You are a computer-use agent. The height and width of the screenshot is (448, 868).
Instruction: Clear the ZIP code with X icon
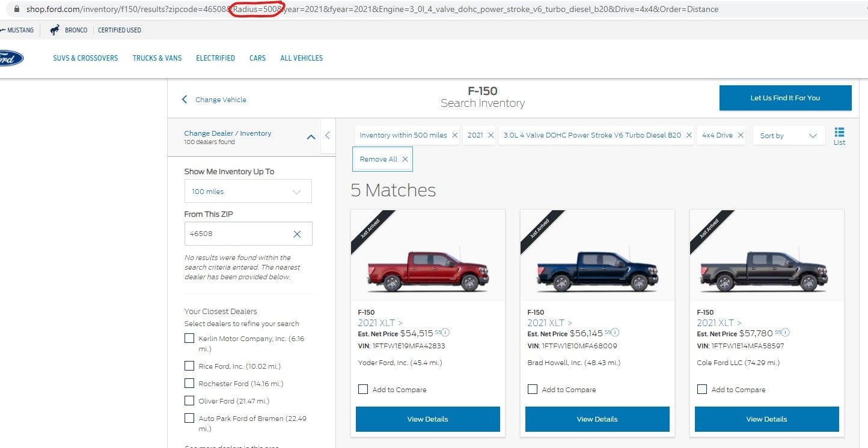coord(297,234)
